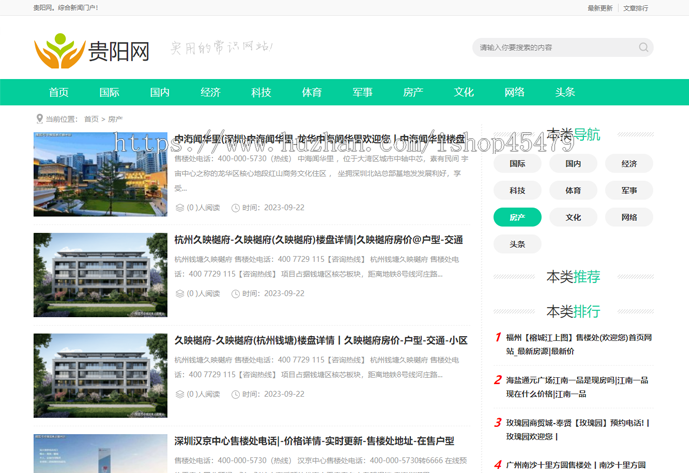Select the 军事 sidebar category pill
This screenshot has height=473, width=689.
[629, 190]
